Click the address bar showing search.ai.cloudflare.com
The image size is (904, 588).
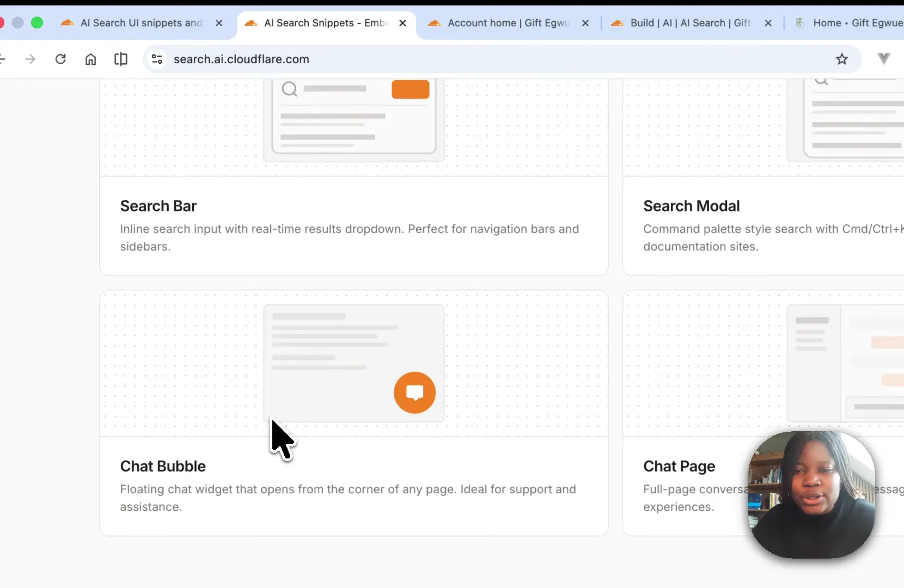pyautogui.click(x=241, y=59)
